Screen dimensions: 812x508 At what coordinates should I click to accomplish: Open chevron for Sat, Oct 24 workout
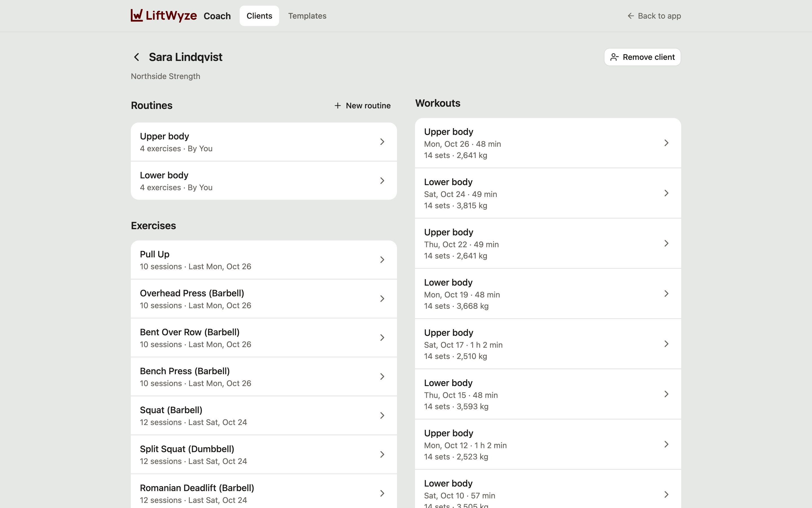[x=667, y=193]
